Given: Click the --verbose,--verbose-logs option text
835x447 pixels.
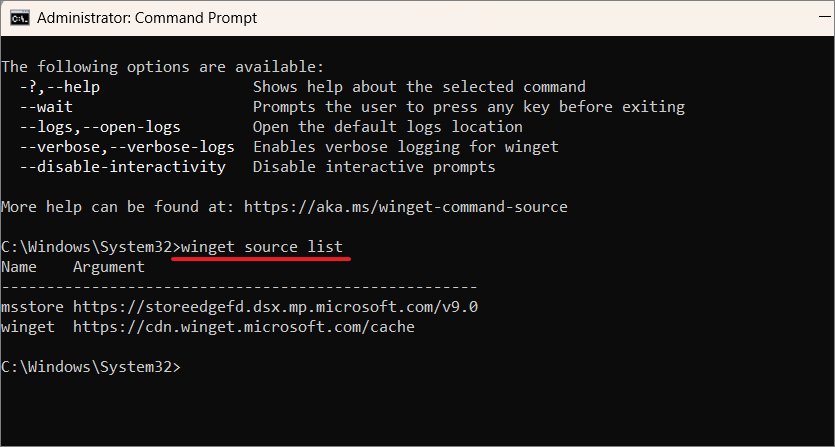Looking at the screenshot, I should 126,147.
